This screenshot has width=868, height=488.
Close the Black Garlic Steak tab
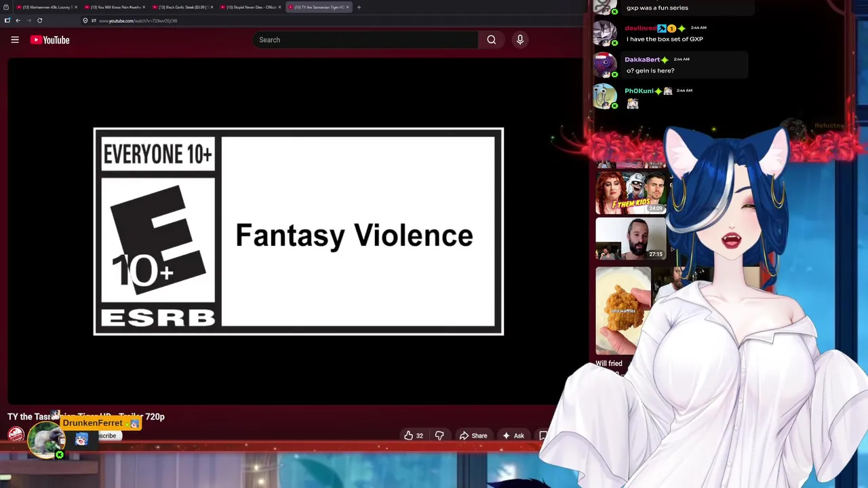click(x=212, y=7)
